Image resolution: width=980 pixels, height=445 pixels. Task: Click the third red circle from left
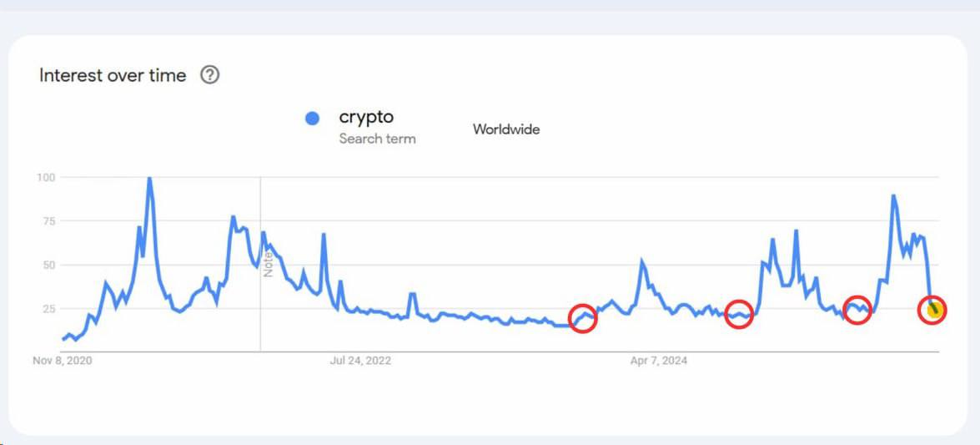pos(857,309)
